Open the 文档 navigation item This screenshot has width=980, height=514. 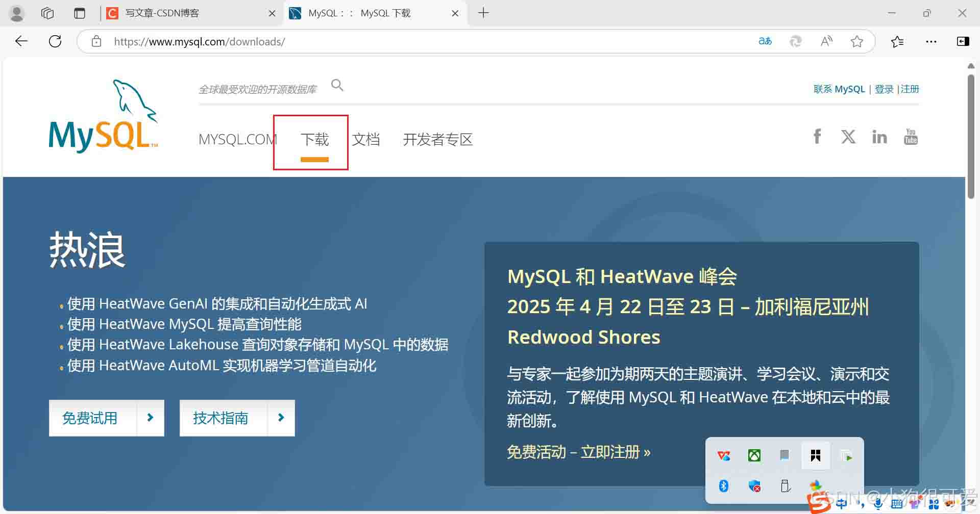point(366,139)
